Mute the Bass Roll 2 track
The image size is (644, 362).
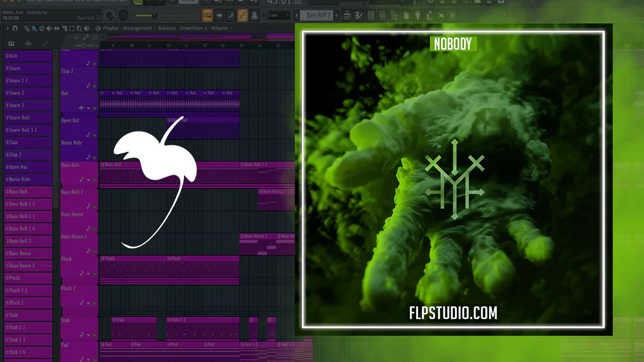tap(94, 206)
